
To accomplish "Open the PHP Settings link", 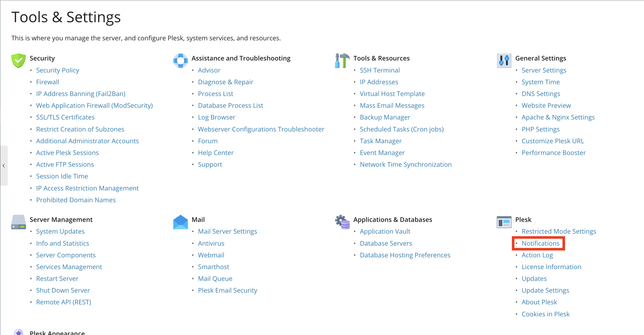I will click(540, 129).
